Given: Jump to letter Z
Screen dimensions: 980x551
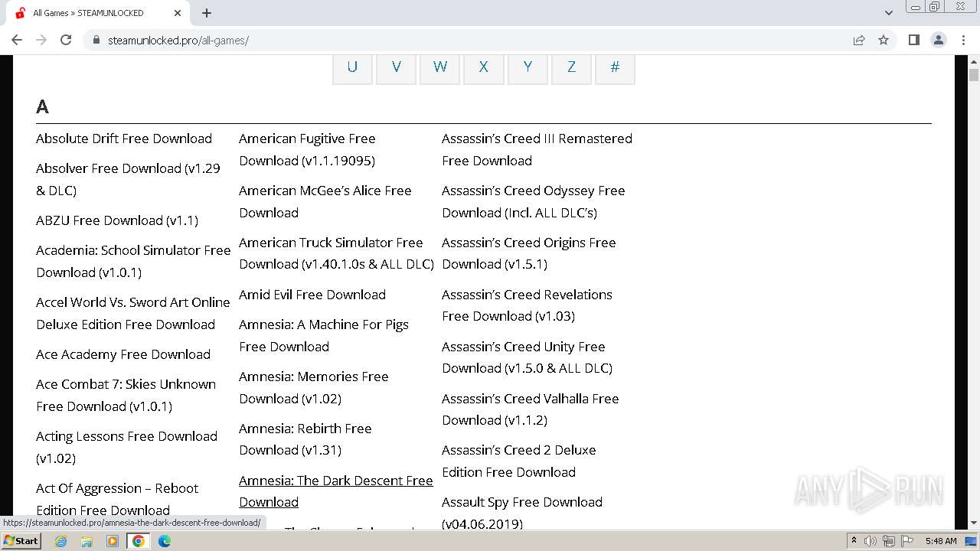Looking at the screenshot, I should pos(571,67).
